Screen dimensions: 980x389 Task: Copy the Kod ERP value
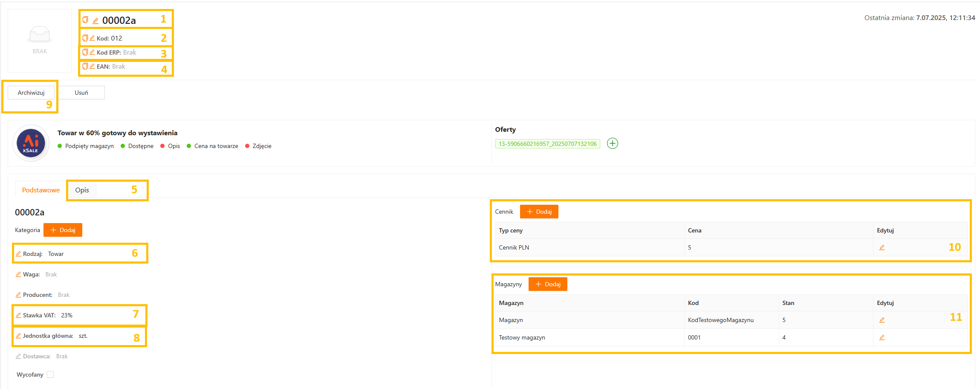85,52
